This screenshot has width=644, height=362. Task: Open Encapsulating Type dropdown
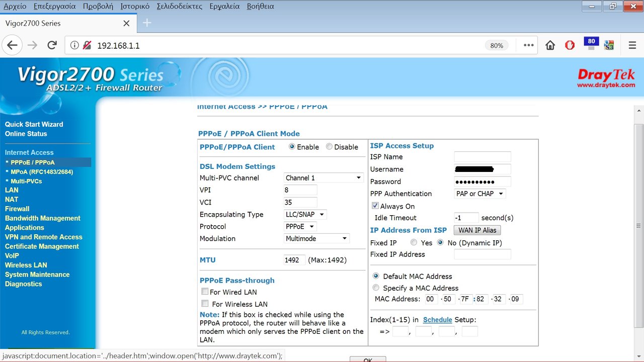305,214
